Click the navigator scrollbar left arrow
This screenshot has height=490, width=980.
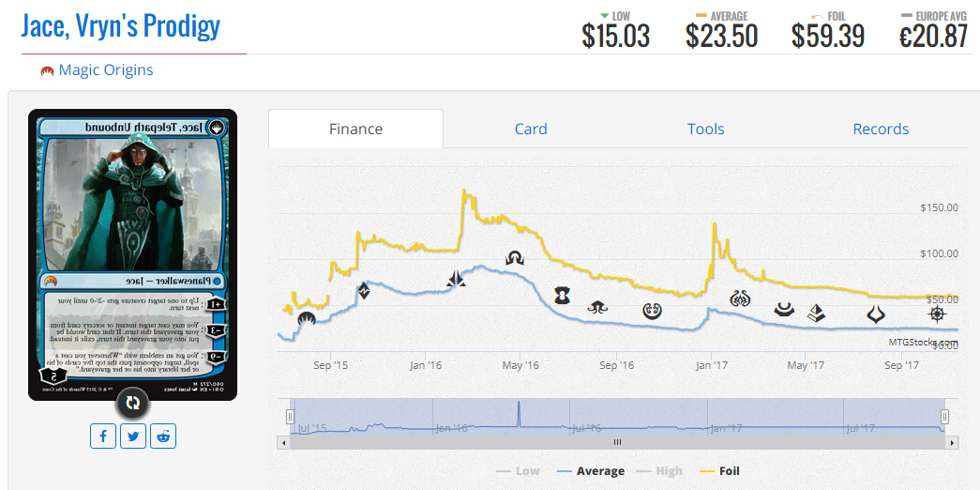pyautogui.click(x=284, y=442)
